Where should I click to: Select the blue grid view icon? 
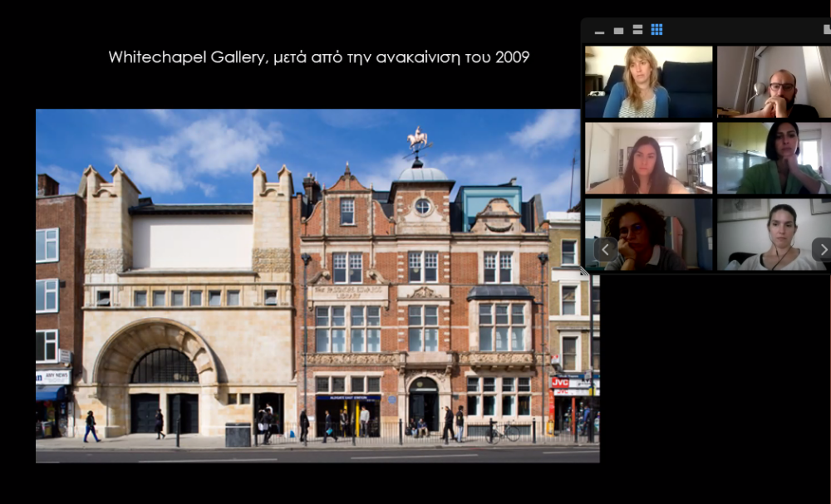[656, 30]
